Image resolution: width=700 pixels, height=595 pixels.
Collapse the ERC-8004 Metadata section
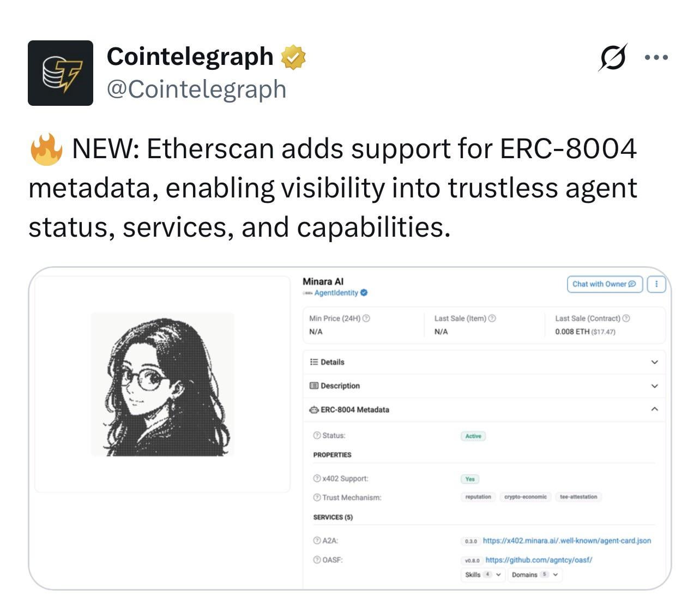tap(654, 410)
